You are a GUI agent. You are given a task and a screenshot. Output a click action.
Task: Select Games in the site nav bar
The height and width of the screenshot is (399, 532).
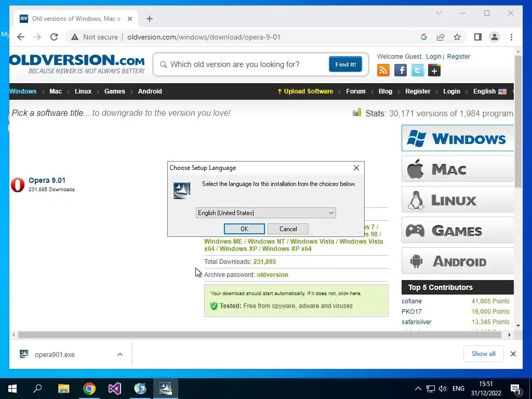[115, 91]
